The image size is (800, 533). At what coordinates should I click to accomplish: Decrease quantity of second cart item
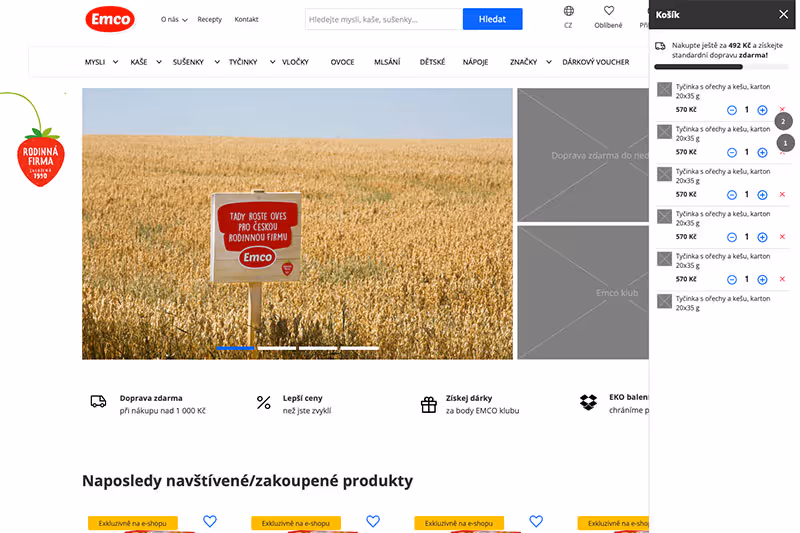732,153
